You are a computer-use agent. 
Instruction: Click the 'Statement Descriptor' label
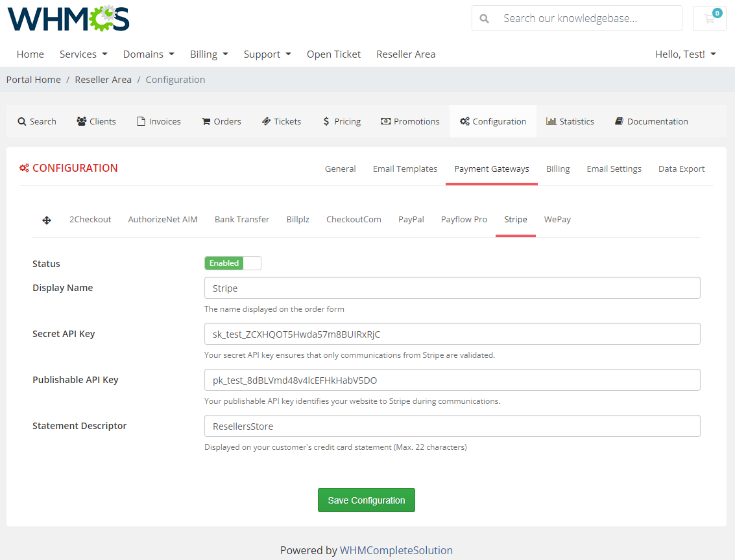(79, 426)
